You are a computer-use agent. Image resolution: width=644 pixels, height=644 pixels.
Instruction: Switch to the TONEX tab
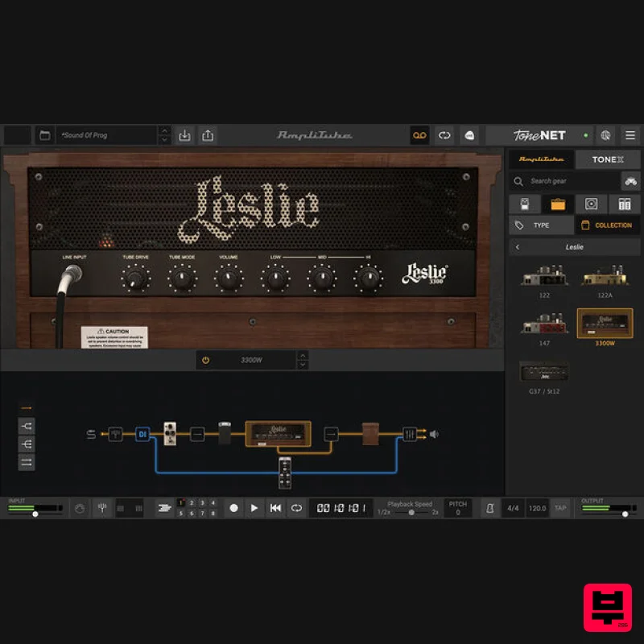608,159
